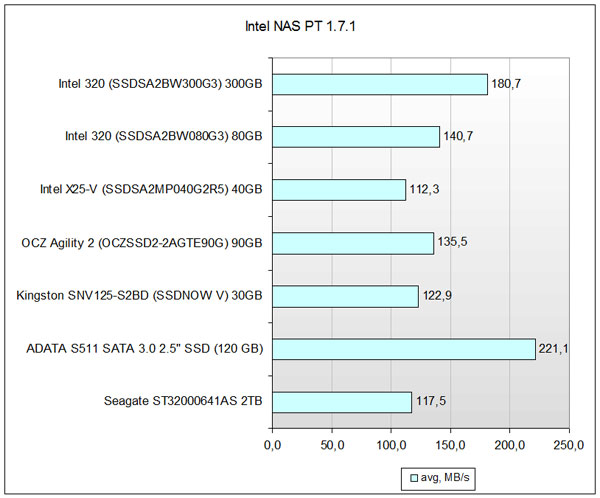Click the 0,0 axis tick label

[x=272, y=445]
